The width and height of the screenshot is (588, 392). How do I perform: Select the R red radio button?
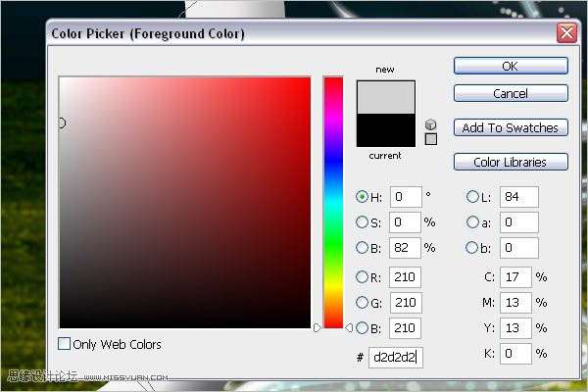(362, 277)
